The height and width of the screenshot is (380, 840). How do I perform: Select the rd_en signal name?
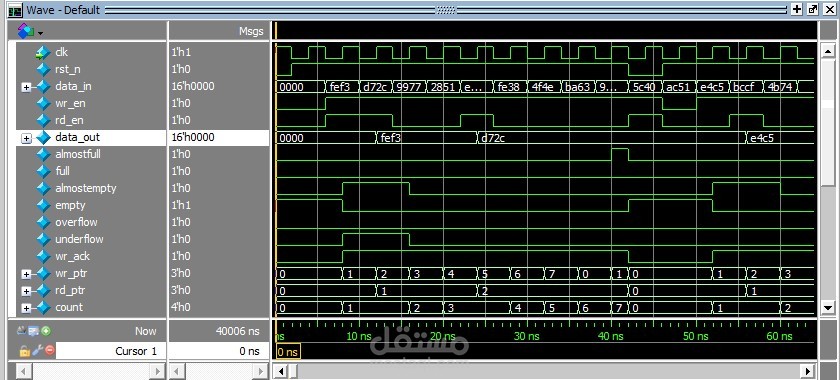pyautogui.click(x=69, y=121)
